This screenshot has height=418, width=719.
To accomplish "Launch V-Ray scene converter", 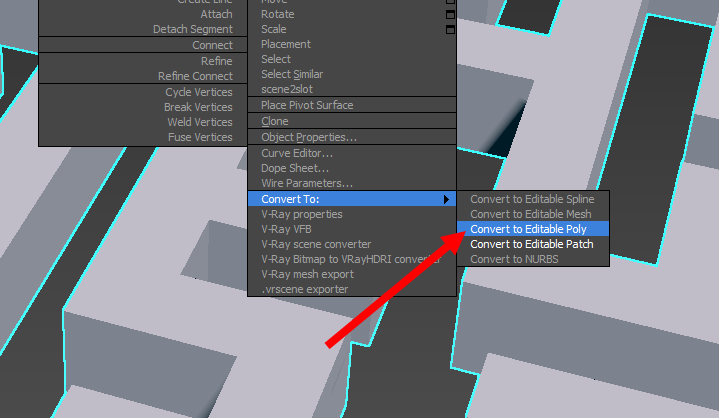I will point(352,244).
